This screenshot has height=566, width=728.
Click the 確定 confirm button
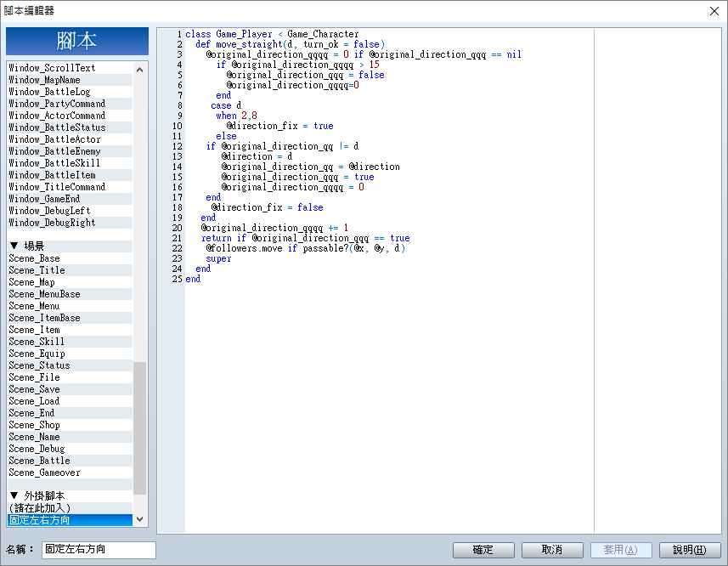click(483, 550)
